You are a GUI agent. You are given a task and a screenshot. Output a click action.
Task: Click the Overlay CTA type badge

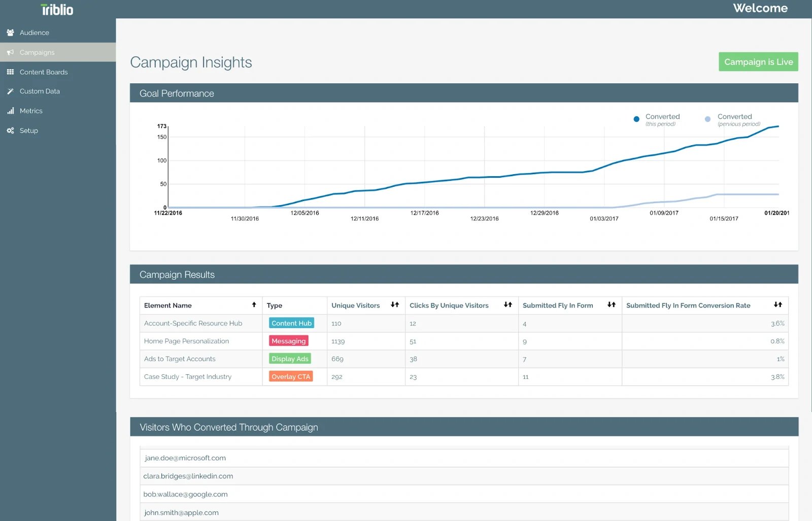coord(291,376)
